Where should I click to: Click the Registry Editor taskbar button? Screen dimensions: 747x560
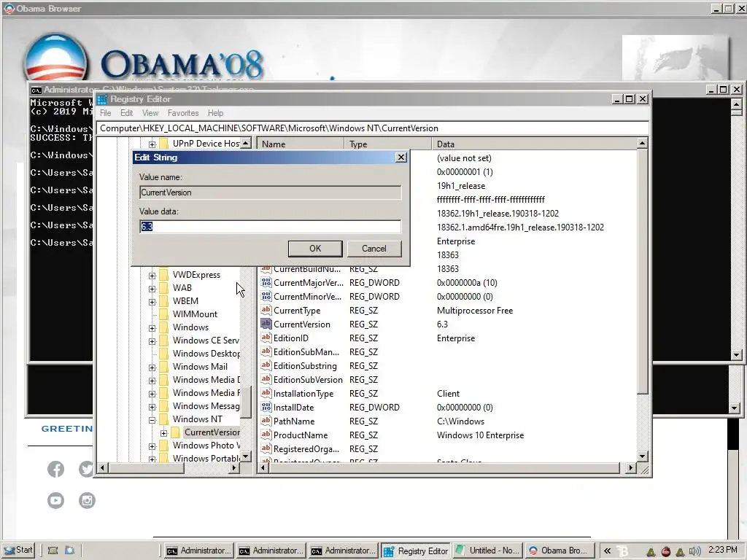pos(415,551)
